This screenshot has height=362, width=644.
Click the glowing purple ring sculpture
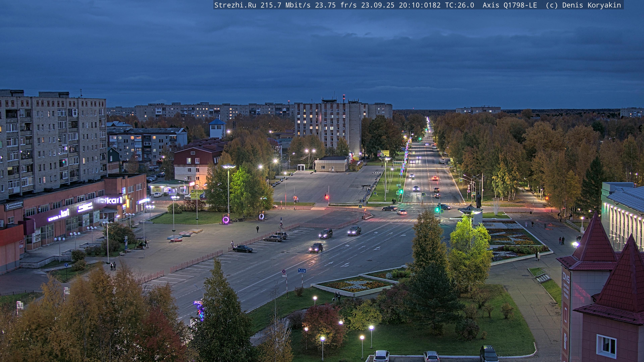226,220
